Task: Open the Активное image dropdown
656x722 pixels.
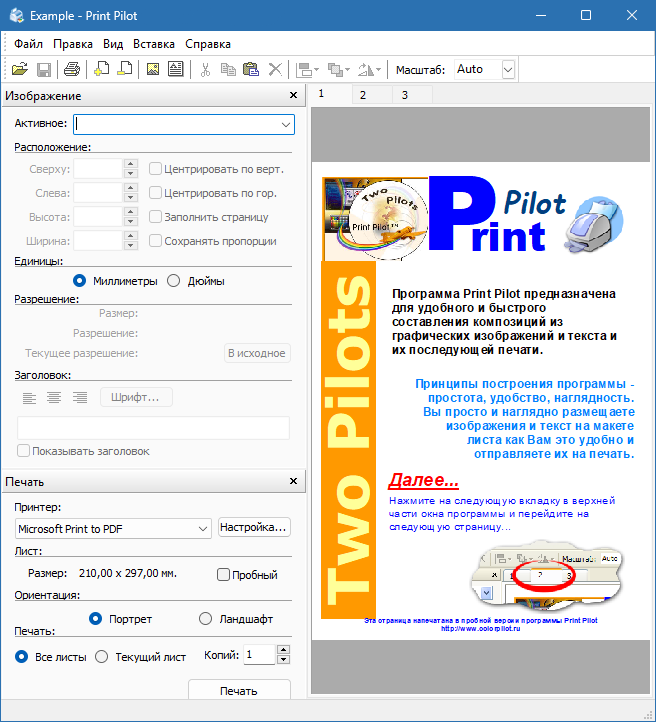Action: (x=285, y=125)
